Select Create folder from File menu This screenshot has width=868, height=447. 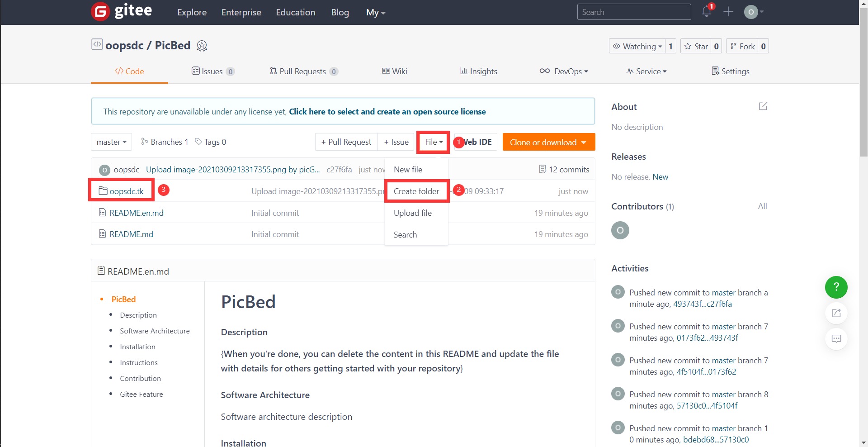click(416, 191)
